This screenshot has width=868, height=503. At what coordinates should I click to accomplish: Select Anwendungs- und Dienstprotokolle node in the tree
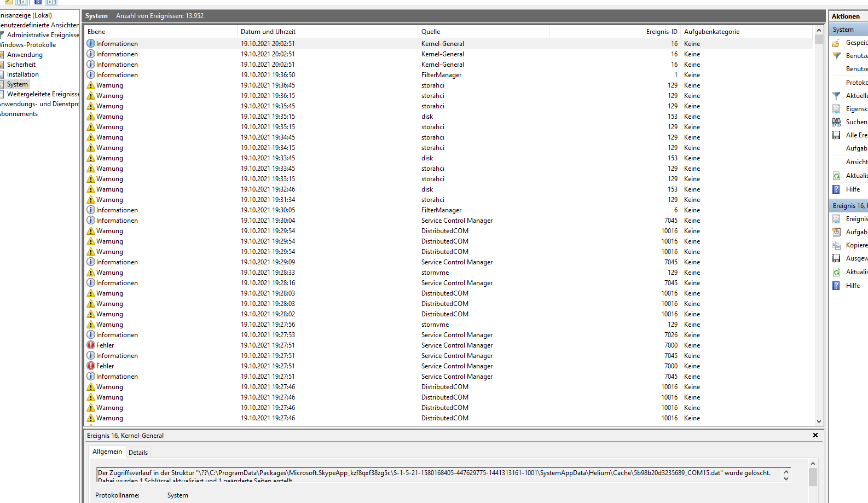coord(39,104)
